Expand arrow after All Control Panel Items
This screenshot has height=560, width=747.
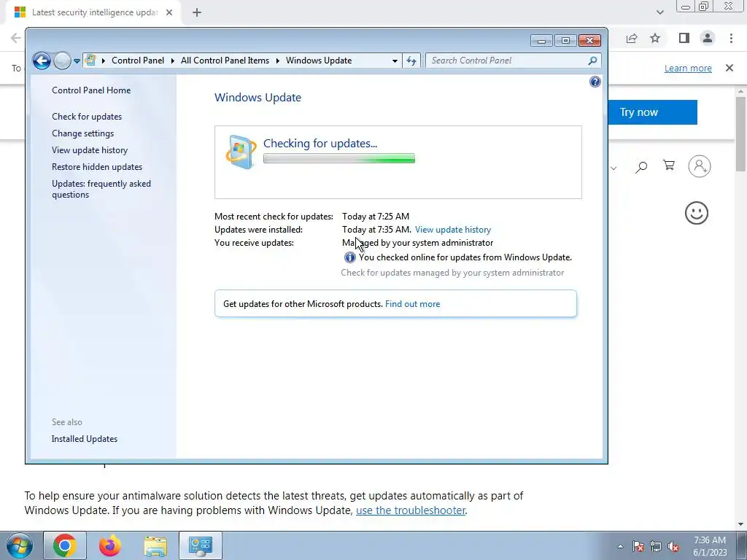click(x=277, y=61)
